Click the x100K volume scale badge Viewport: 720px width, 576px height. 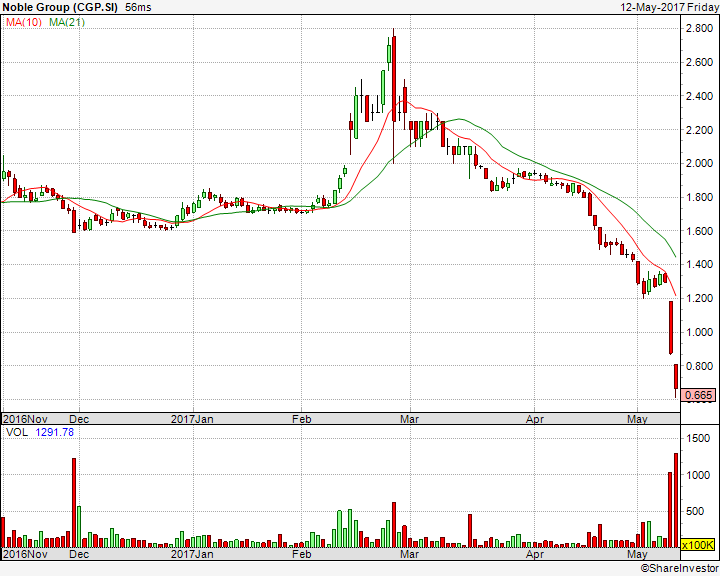[698, 545]
